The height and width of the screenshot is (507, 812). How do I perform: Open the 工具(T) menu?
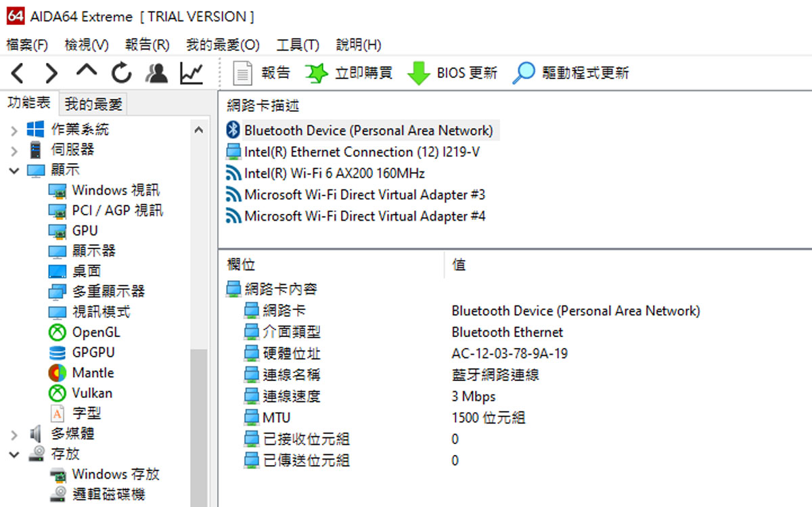(x=298, y=45)
